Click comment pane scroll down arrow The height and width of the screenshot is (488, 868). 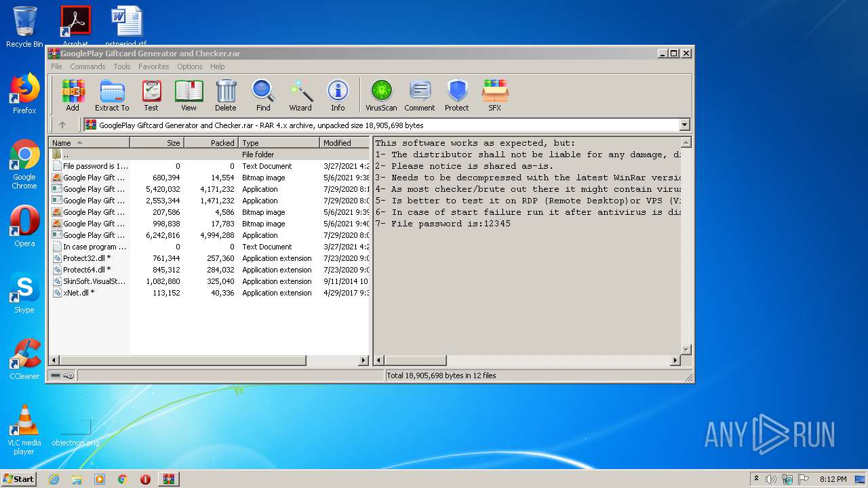point(686,350)
